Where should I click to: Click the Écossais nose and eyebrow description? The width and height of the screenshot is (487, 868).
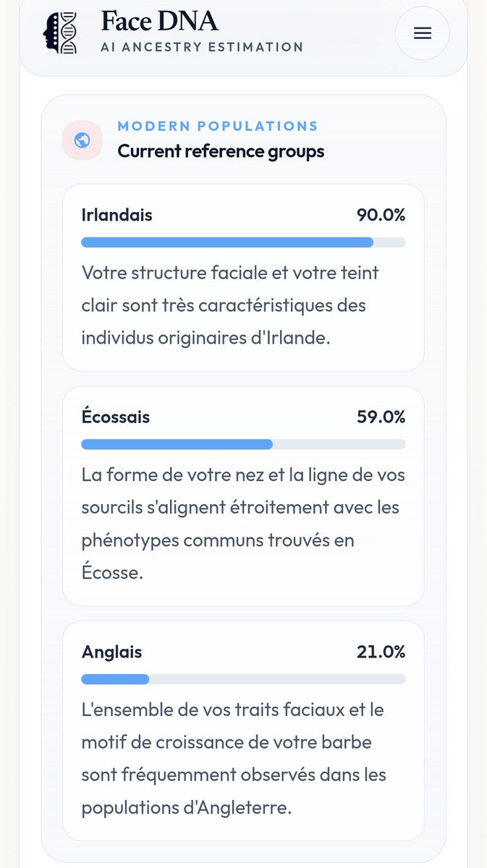pyautogui.click(x=243, y=524)
